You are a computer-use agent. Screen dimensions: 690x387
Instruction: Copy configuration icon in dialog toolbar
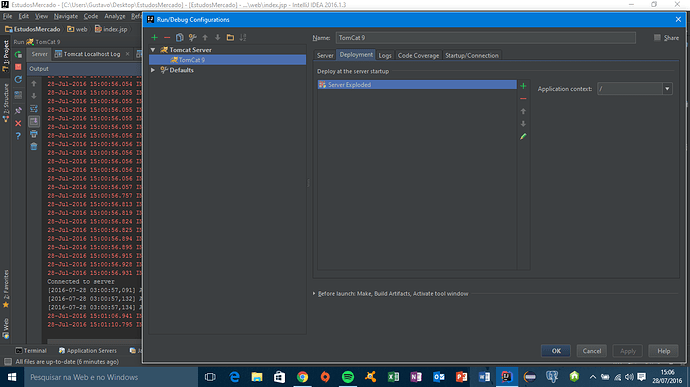[x=180, y=38]
